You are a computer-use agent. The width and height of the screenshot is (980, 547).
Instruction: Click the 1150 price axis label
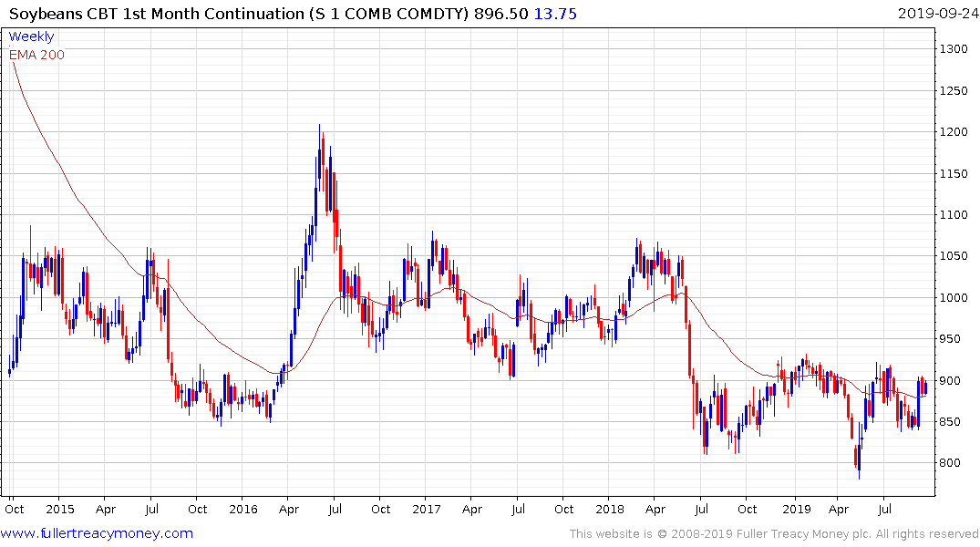point(954,174)
